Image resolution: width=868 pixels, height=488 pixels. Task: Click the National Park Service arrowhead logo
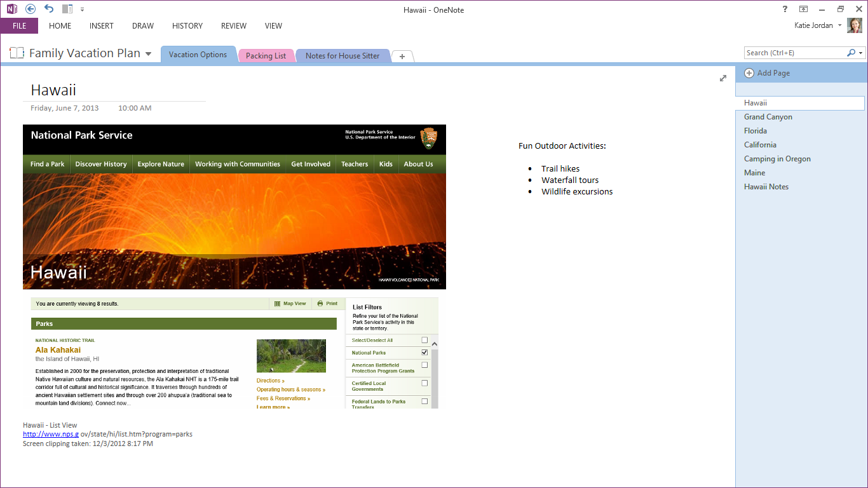[429, 138]
